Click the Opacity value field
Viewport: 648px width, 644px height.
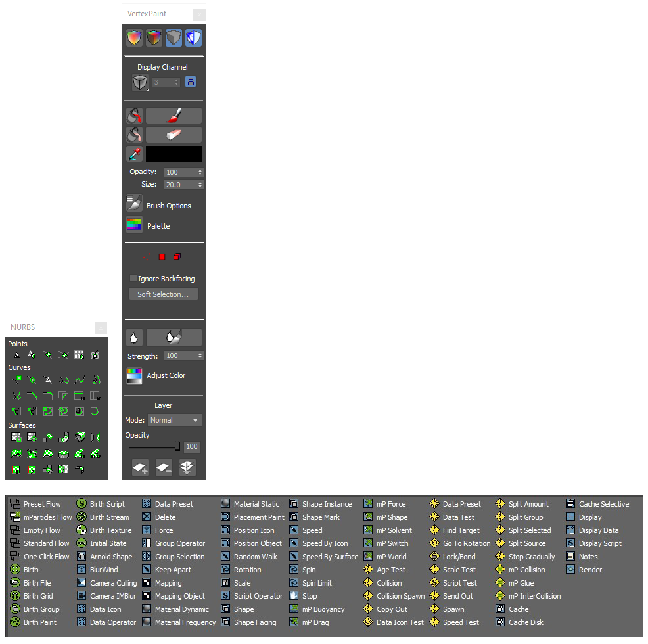tap(180, 172)
